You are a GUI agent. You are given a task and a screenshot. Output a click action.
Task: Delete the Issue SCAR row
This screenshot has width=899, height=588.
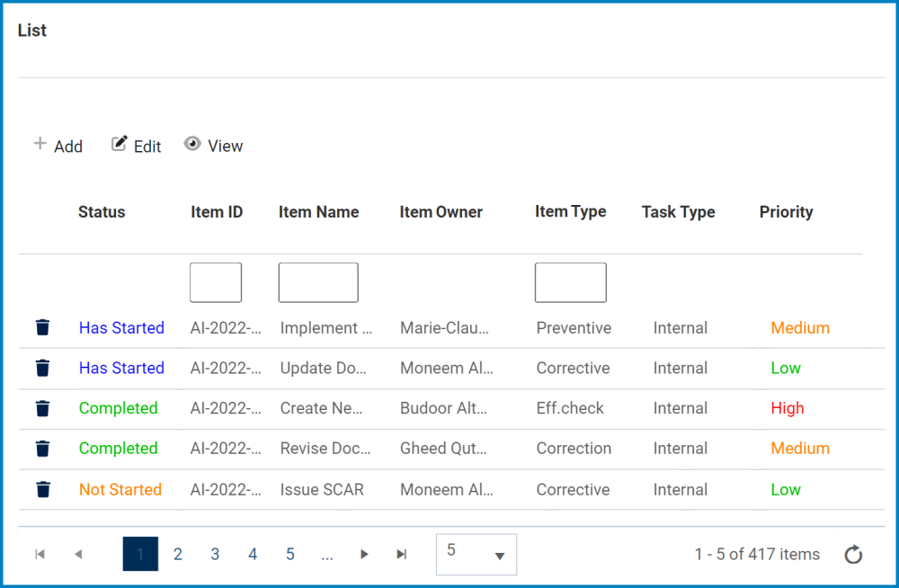click(42, 489)
